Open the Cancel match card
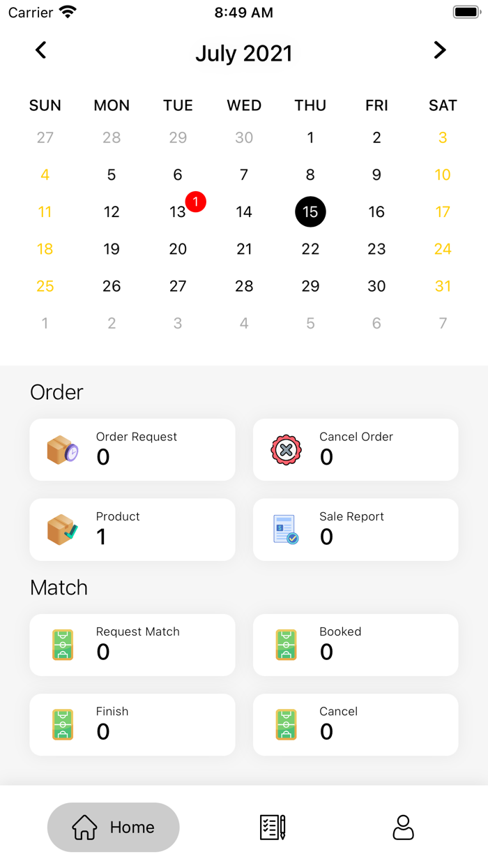Image resolution: width=488 pixels, height=868 pixels. [x=356, y=724]
